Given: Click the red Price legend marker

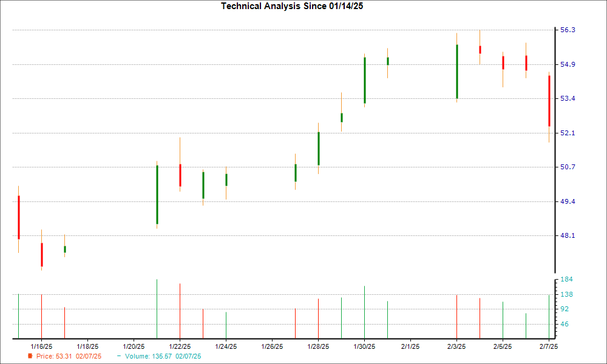Looking at the screenshot, I should tap(30, 356).
